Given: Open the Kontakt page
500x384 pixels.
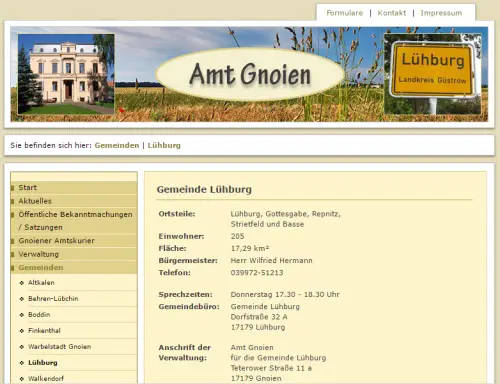Looking at the screenshot, I should tap(392, 13).
